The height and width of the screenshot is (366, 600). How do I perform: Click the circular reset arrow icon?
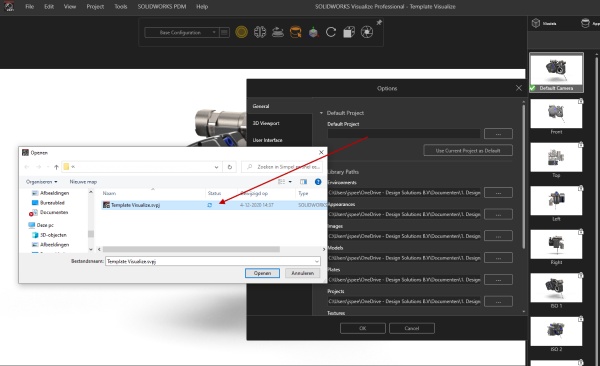point(331,32)
